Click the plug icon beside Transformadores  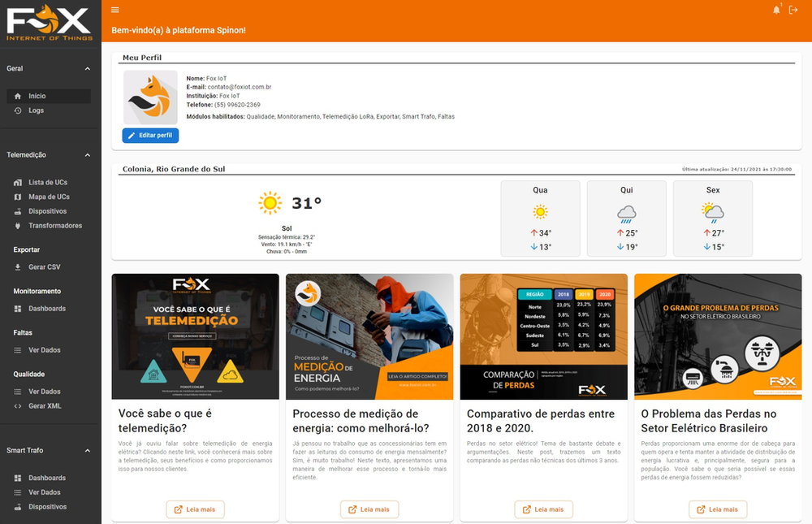click(18, 226)
